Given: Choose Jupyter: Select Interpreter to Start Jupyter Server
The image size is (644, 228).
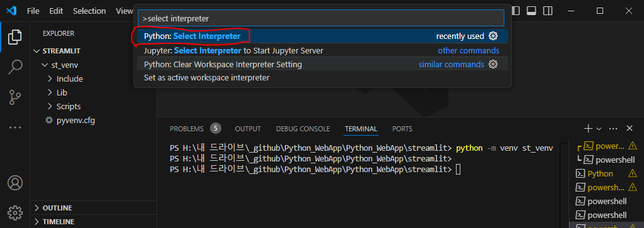Looking at the screenshot, I should 323,51.
